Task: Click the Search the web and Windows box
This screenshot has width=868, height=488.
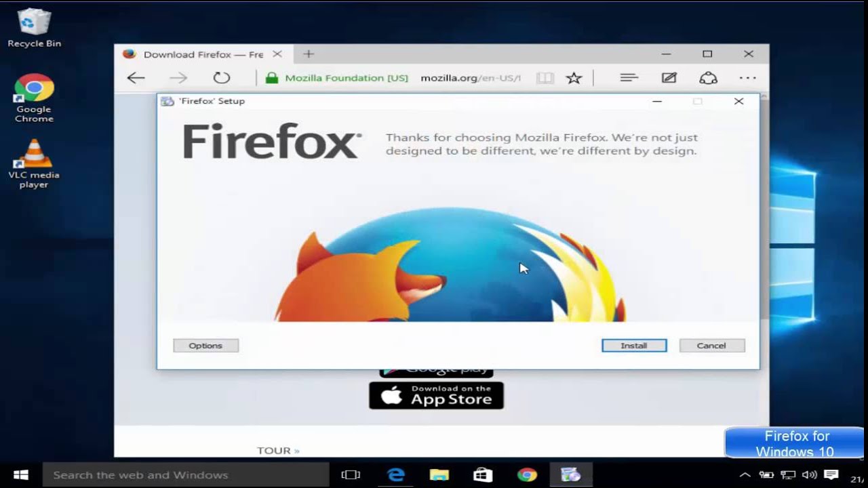Action: pos(186,475)
